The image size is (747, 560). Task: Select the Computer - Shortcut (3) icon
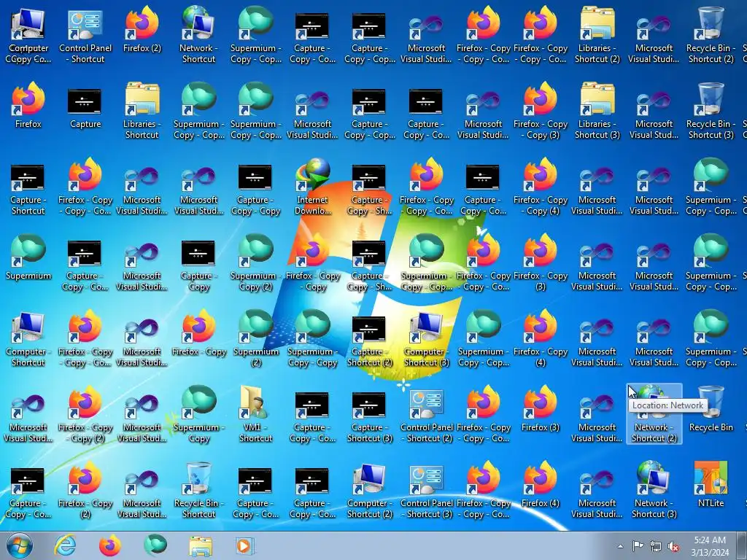coord(426,338)
